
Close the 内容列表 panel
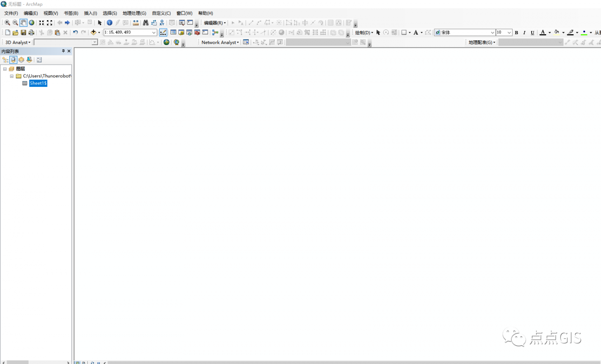pos(69,51)
